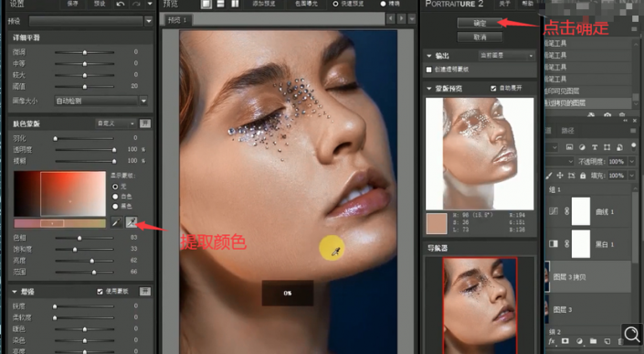The image size is (644, 354).
Task: Click the fx layer style icon
Action: (552, 341)
